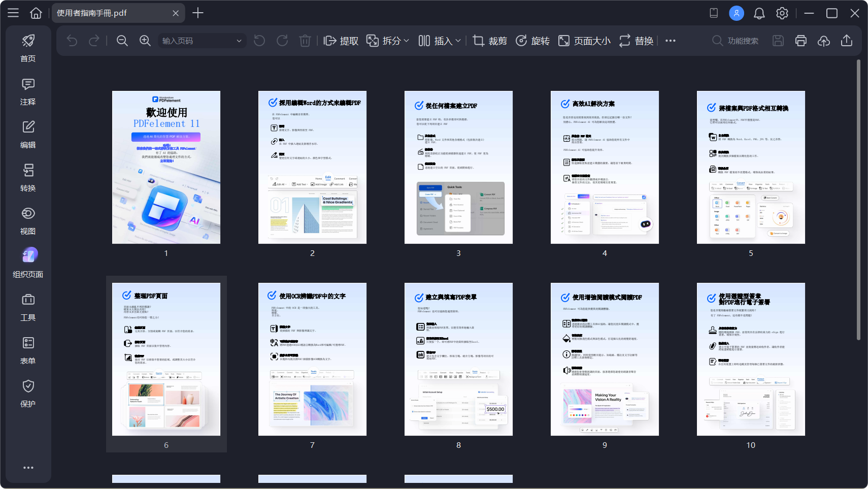Open a new document tab

(x=198, y=13)
